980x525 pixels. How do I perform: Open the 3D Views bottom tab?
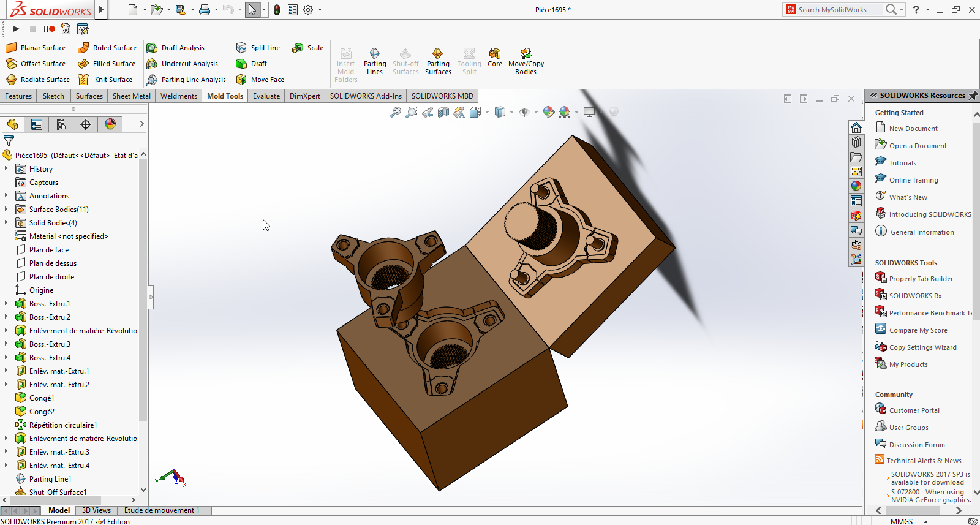coord(96,510)
